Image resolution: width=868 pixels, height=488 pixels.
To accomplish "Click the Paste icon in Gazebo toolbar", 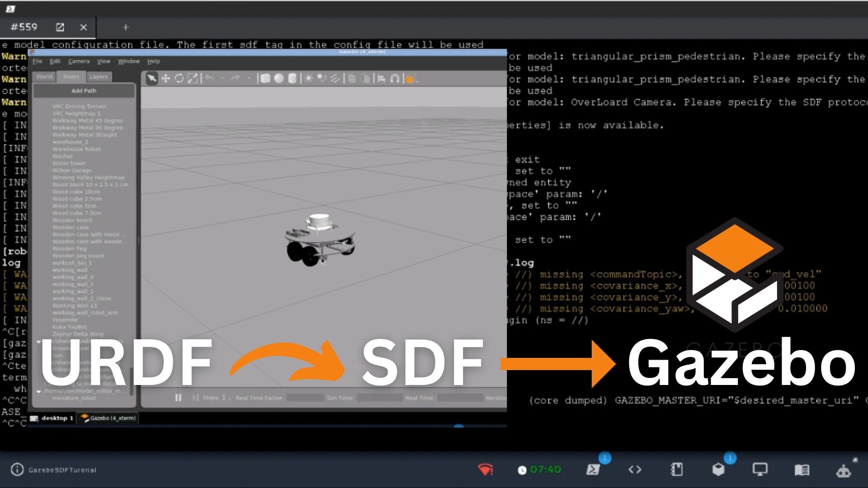I will (365, 79).
